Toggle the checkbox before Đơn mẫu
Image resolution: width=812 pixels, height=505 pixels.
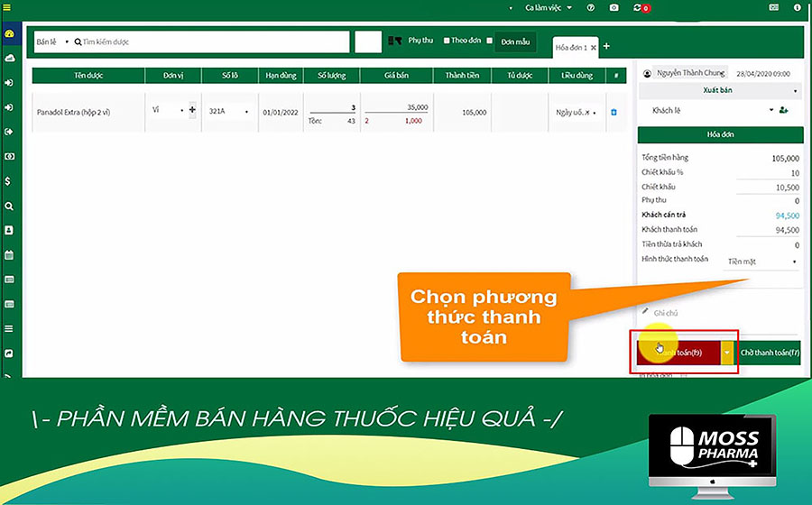click(x=489, y=41)
